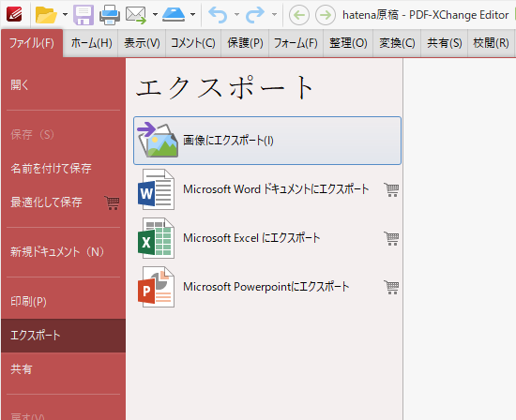This screenshot has height=420, width=516.
Task: Click the エクスポート page heading
Action: pyautogui.click(x=225, y=87)
